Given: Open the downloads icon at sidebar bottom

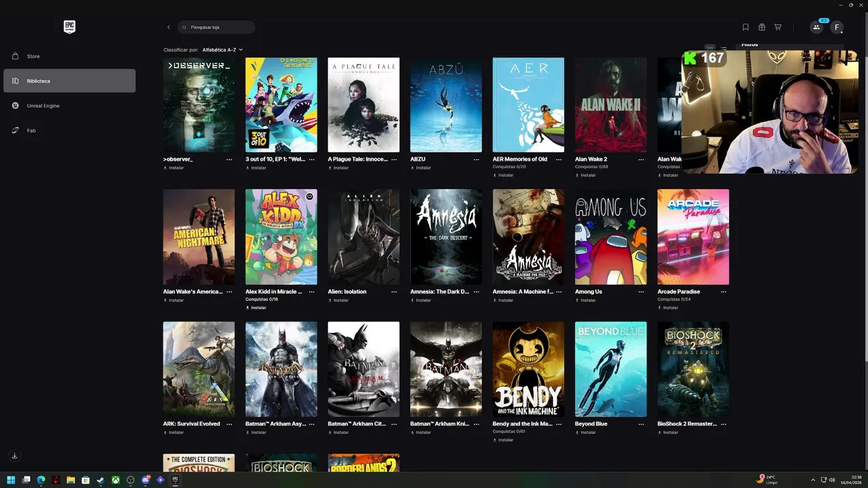Looking at the screenshot, I should [x=14, y=455].
